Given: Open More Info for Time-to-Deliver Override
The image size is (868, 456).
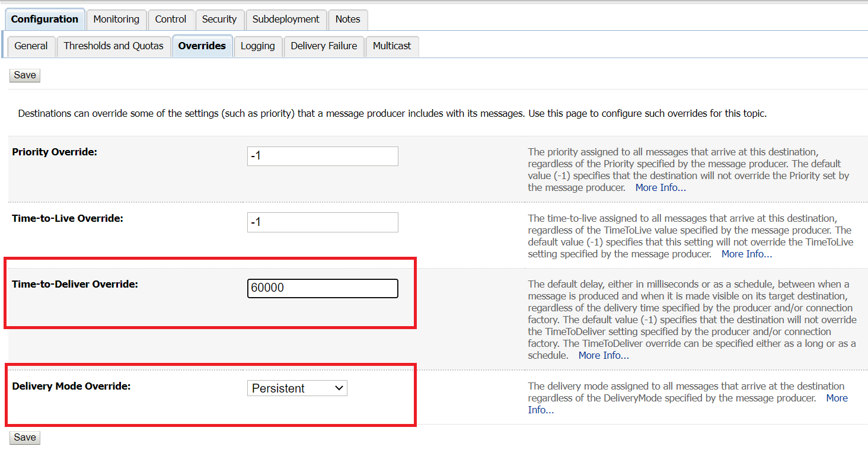Looking at the screenshot, I should coord(604,355).
